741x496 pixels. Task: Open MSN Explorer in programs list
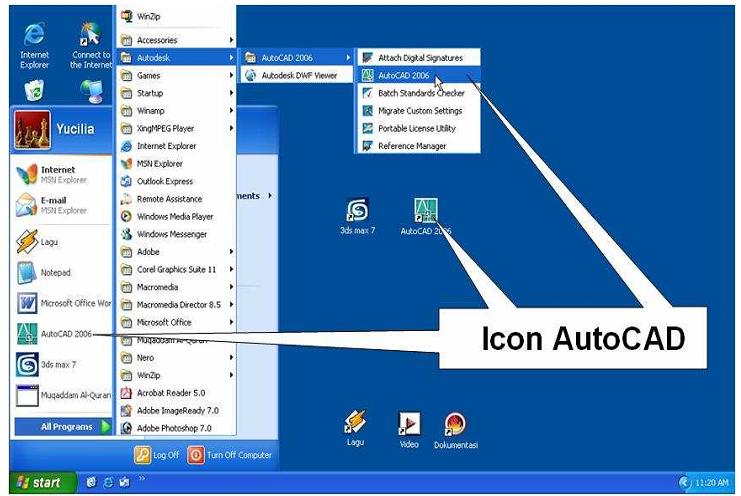pos(177,163)
